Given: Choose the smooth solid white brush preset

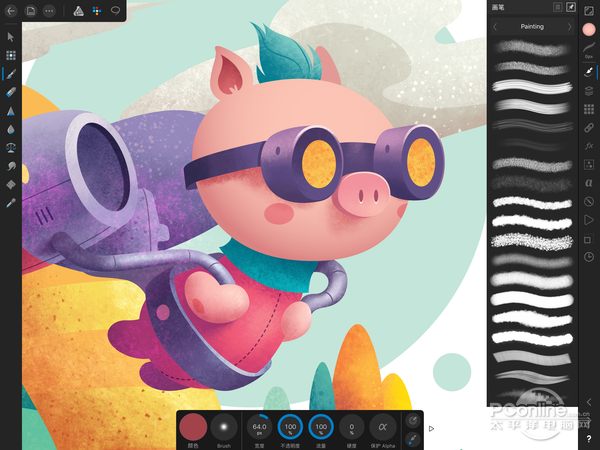Looking at the screenshot, I should point(532,300).
